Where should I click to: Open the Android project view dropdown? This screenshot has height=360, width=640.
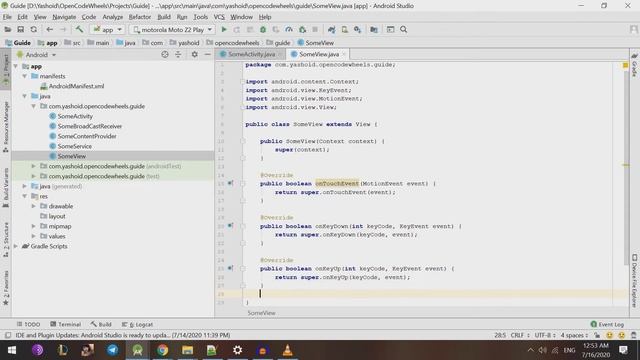pyautogui.click(x=36, y=54)
